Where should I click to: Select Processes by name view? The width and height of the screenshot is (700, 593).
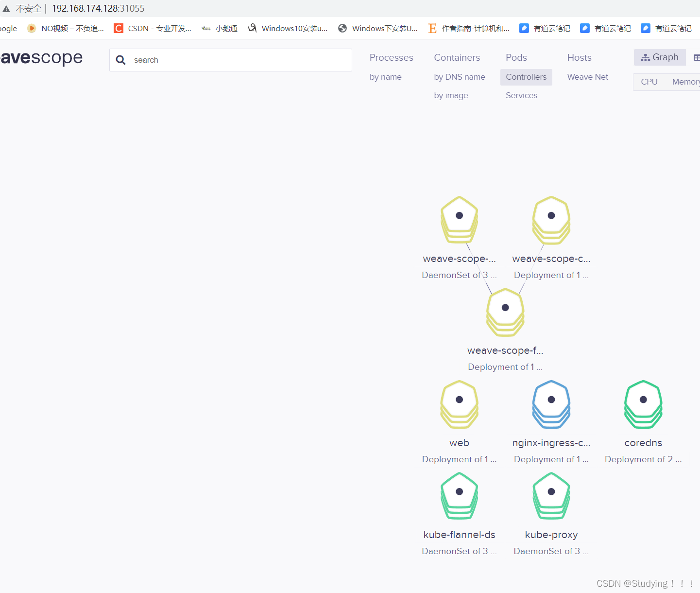(x=386, y=77)
